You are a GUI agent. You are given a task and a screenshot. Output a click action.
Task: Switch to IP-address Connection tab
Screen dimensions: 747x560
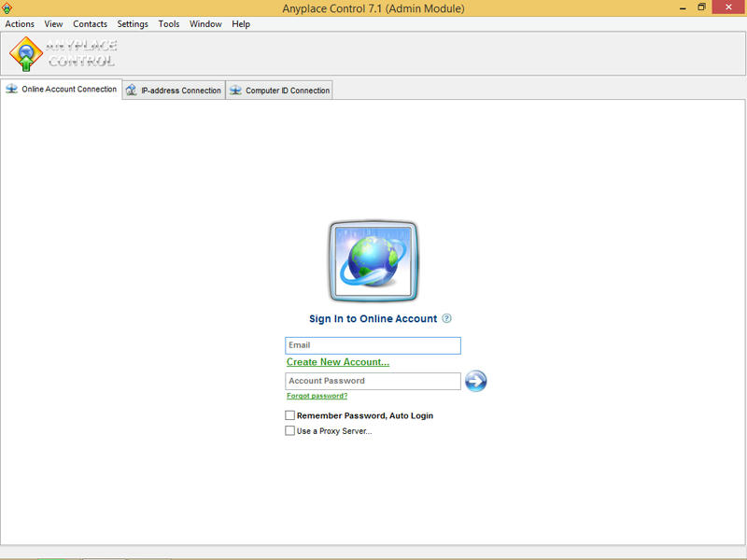(174, 90)
